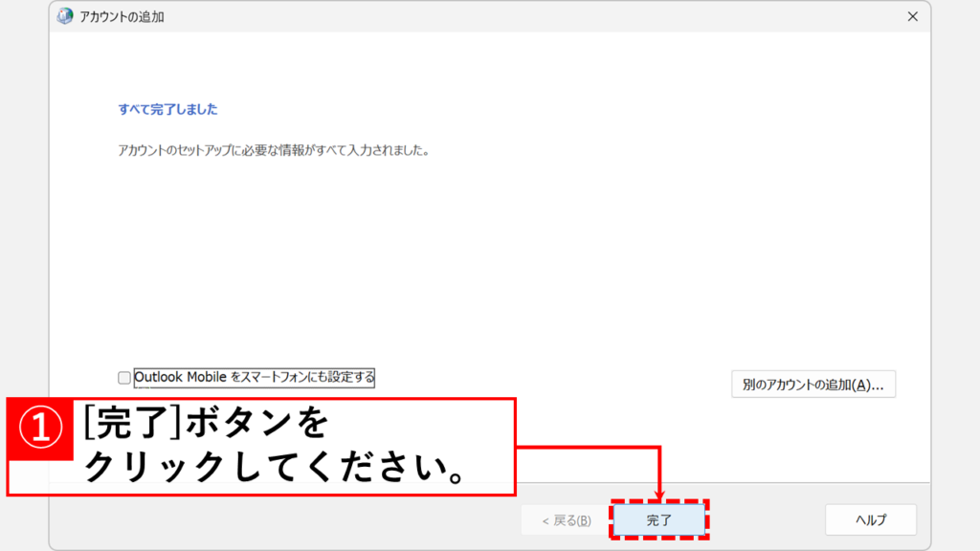The height and width of the screenshot is (551, 980).
Task: Click the アカウントの追加 title text
Action: pyautogui.click(x=122, y=17)
